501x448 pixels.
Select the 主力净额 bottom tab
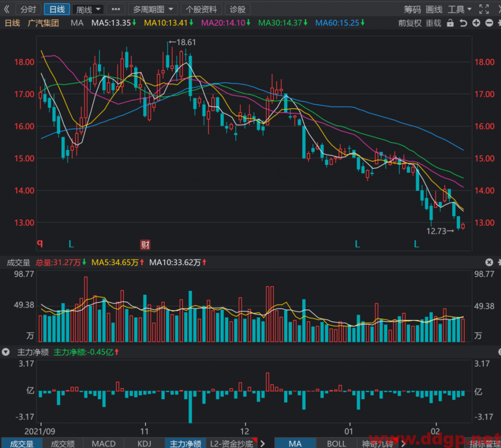click(x=185, y=444)
